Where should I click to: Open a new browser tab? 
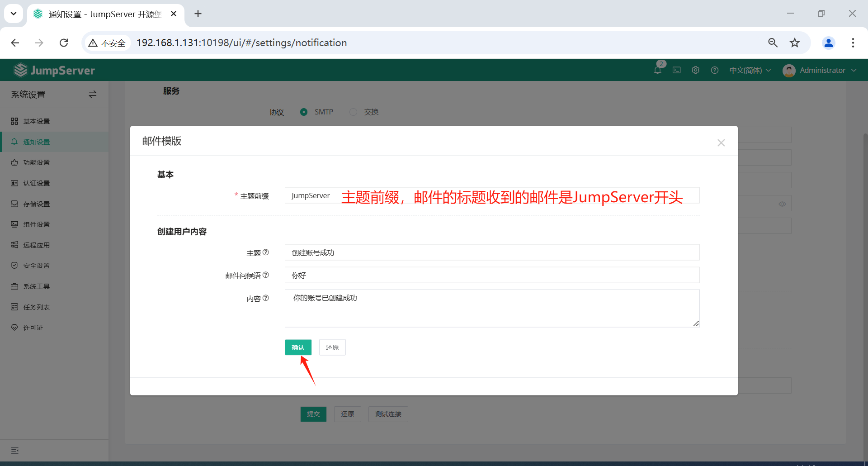coord(198,14)
